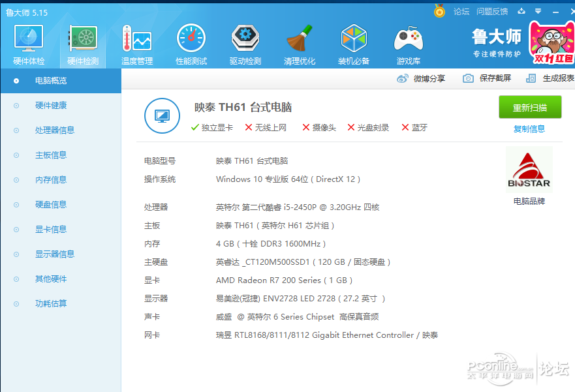Click the 独立显卡 feature indicator

click(212, 127)
